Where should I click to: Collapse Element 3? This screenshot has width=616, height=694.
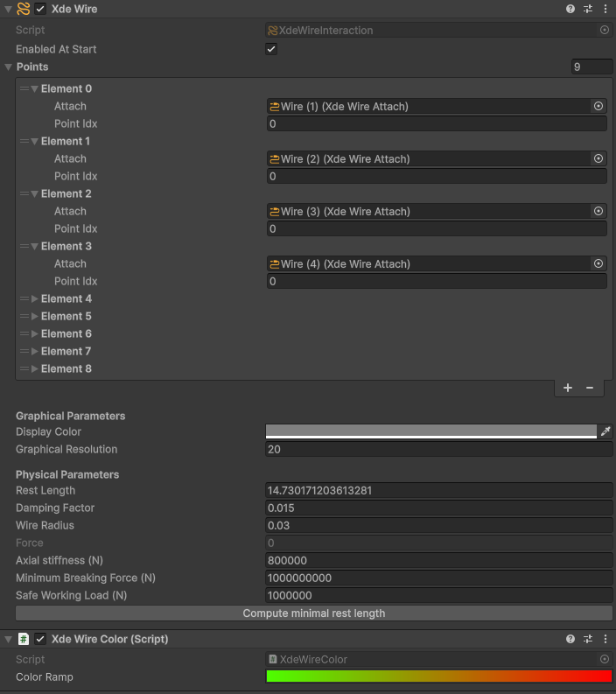pyautogui.click(x=34, y=246)
